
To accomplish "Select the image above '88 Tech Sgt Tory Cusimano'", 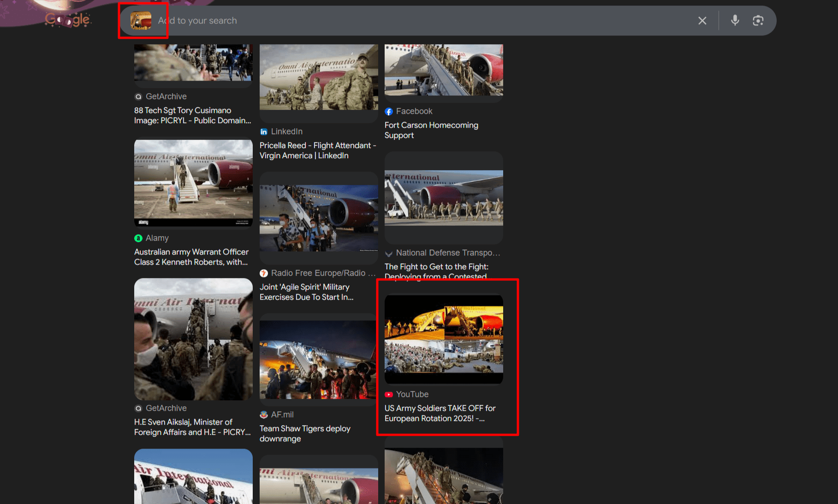I will pos(193,63).
